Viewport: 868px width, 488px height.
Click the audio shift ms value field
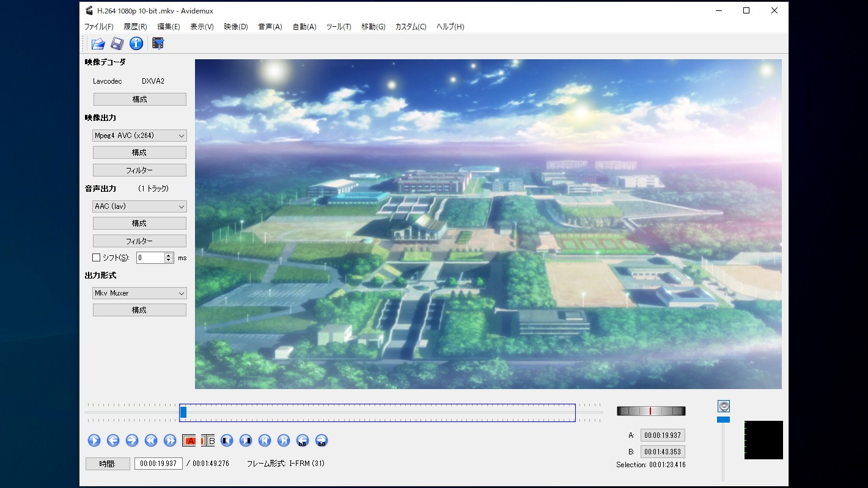pyautogui.click(x=150, y=258)
